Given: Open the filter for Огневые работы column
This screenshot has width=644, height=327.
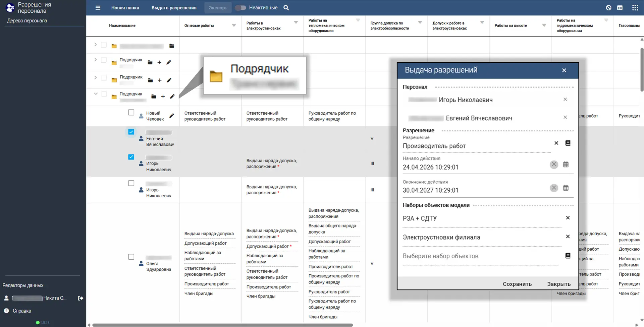Looking at the screenshot, I should click(x=234, y=25).
